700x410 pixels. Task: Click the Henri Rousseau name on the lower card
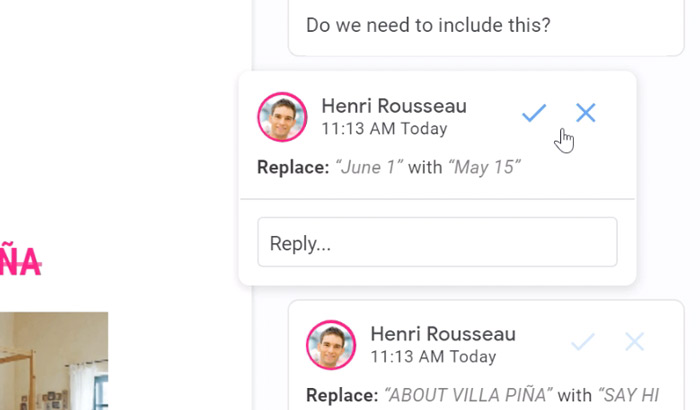pyautogui.click(x=443, y=334)
